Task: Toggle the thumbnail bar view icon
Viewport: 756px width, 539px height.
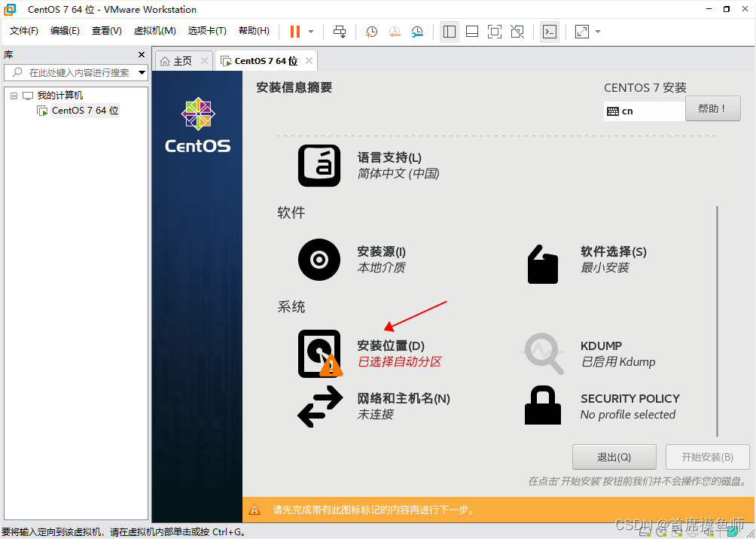Action: coord(472,32)
